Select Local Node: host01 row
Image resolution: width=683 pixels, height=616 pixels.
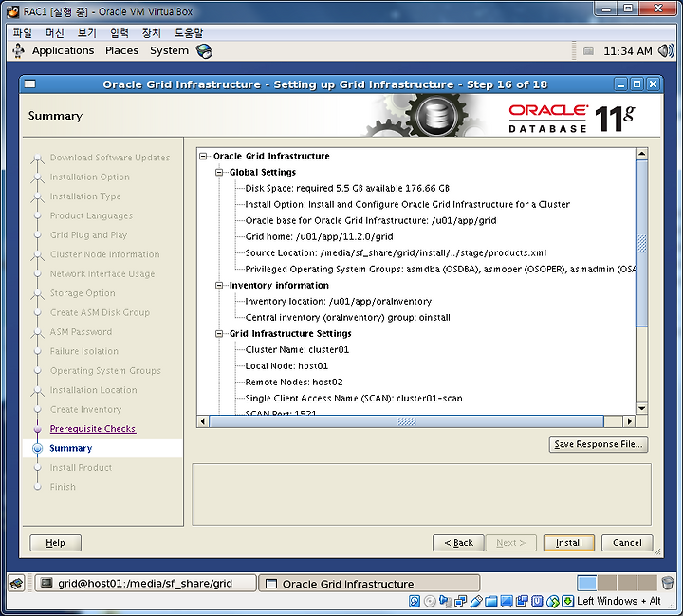(286, 365)
